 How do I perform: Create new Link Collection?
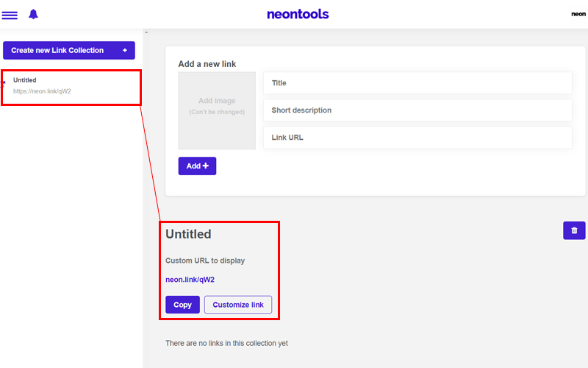pyautogui.click(x=69, y=50)
